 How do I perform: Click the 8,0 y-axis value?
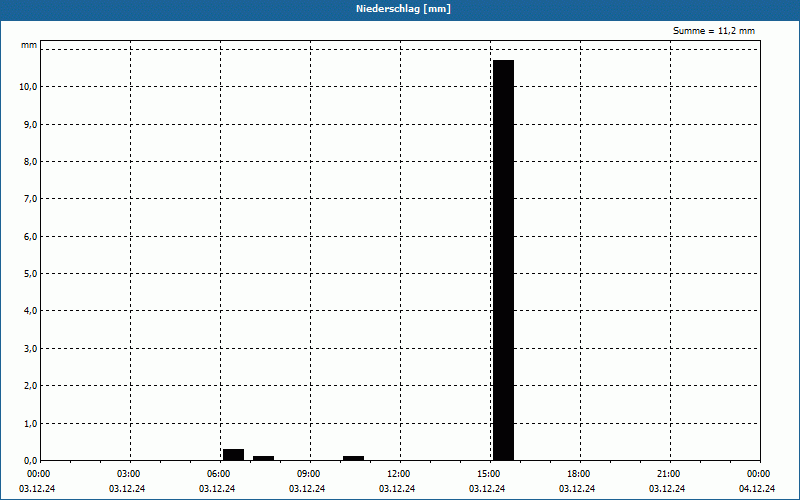(x=31, y=162)
